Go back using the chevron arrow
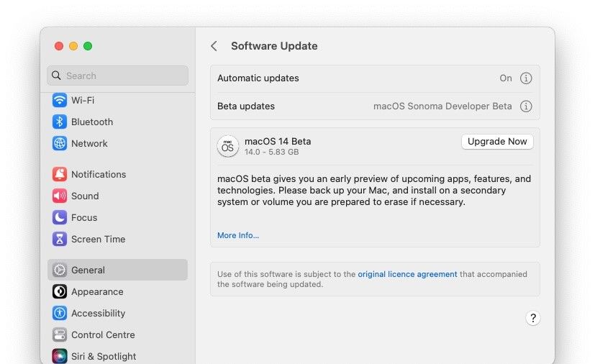This screenshot has width=595, height=364. point(214,46)
